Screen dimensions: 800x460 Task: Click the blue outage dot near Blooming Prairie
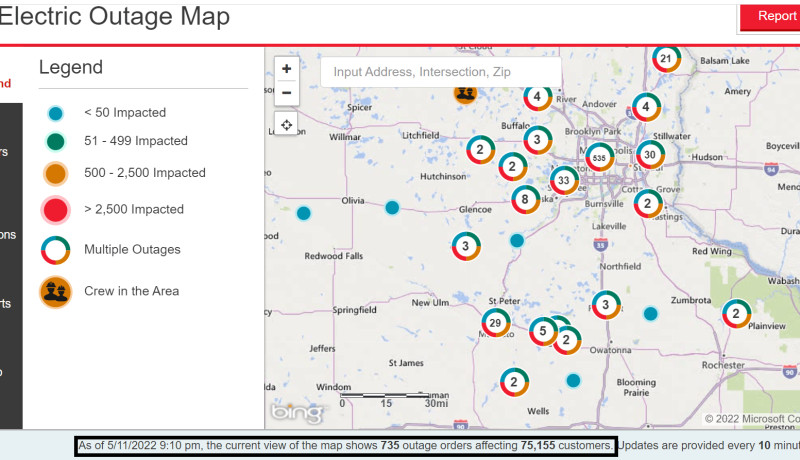click(x=573, y=380)
